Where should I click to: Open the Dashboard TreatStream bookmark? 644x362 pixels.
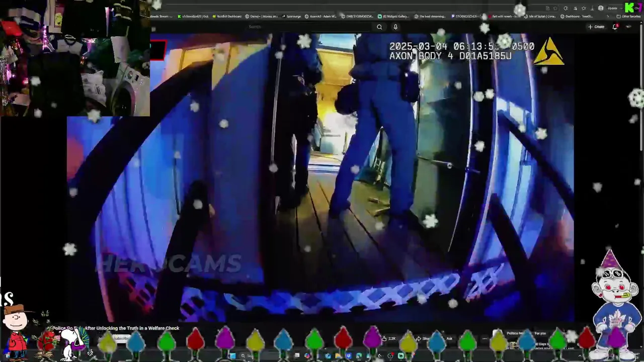[x=577, y=17]
